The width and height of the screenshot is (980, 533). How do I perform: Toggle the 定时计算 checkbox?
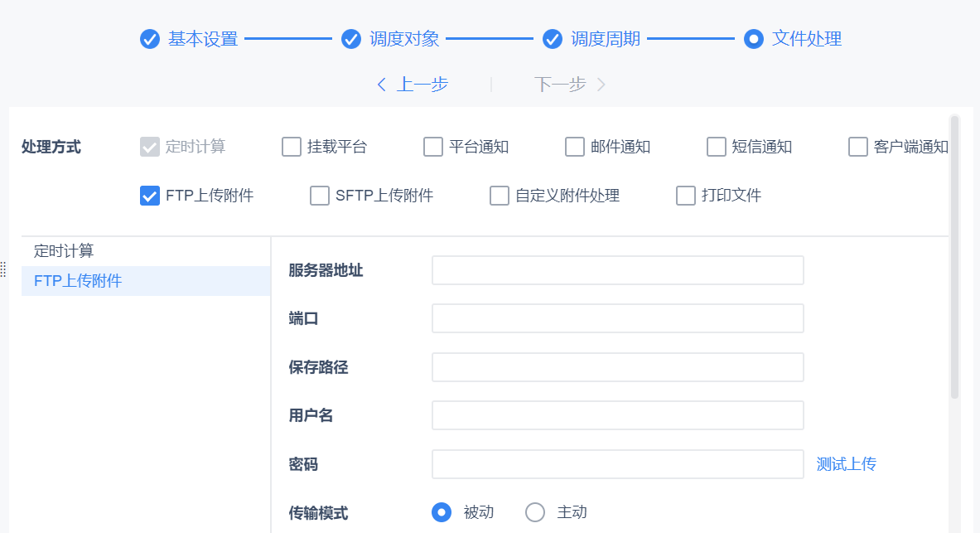149,147
